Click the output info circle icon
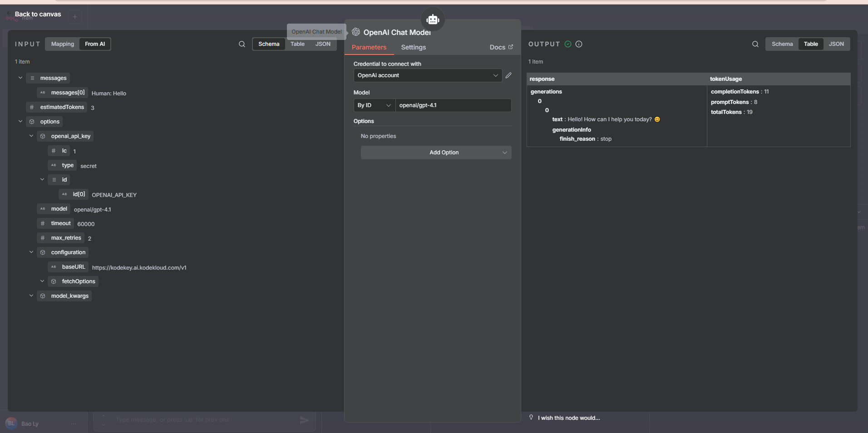 point(579,44)
